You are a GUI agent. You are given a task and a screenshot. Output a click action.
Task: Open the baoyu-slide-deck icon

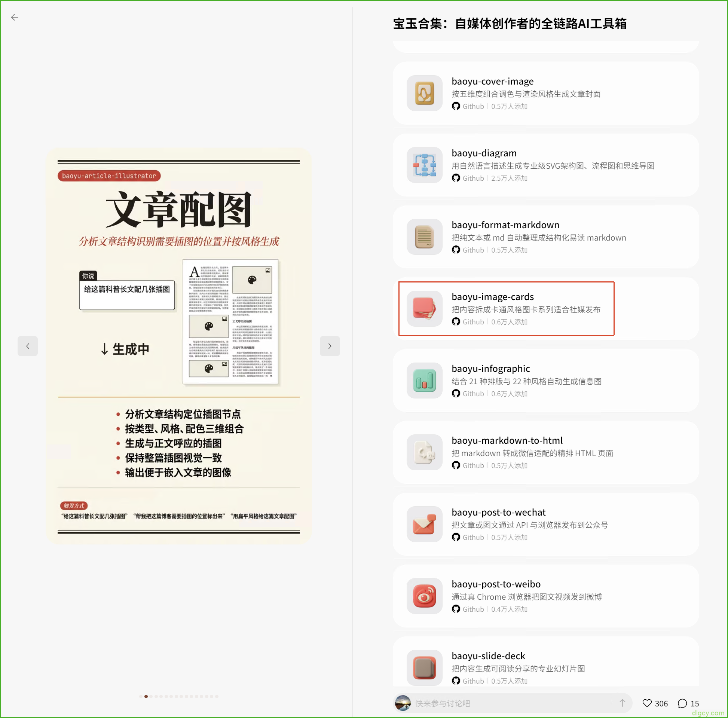tap(424, 667)
